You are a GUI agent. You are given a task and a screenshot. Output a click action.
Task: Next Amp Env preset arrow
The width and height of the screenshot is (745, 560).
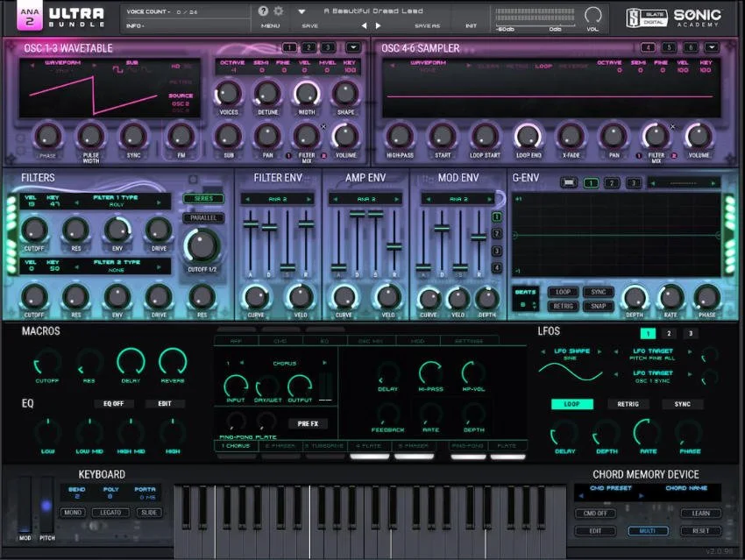tap(397, 199)
